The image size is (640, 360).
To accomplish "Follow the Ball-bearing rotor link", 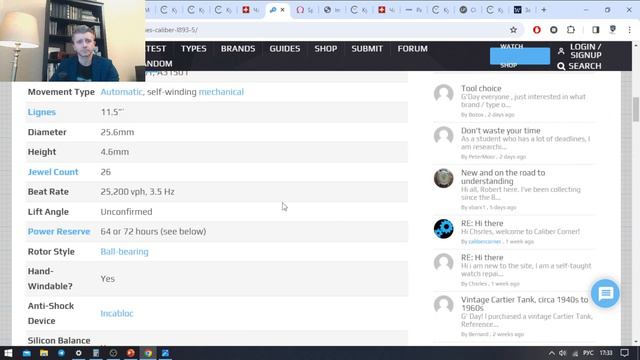I will 124,251.
